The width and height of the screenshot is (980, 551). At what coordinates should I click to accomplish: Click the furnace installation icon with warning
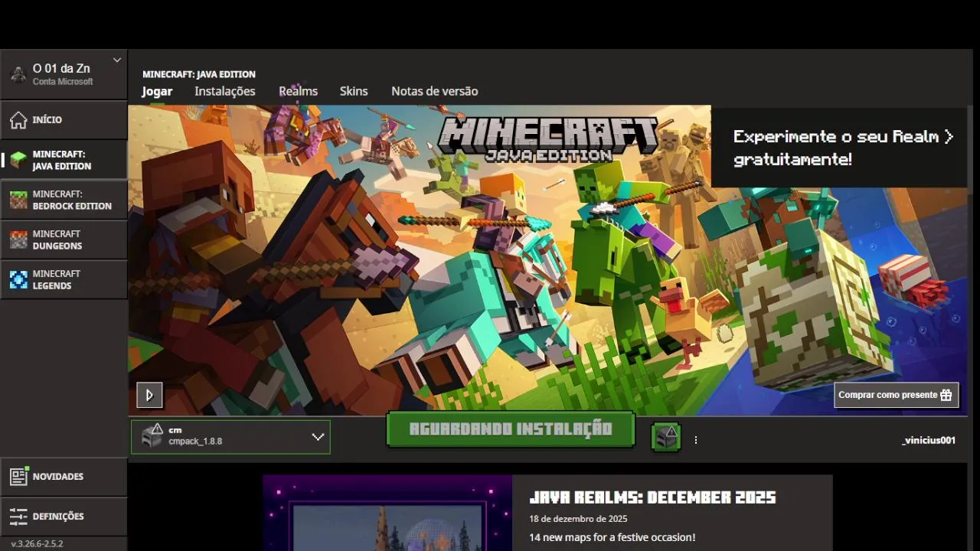152,436
